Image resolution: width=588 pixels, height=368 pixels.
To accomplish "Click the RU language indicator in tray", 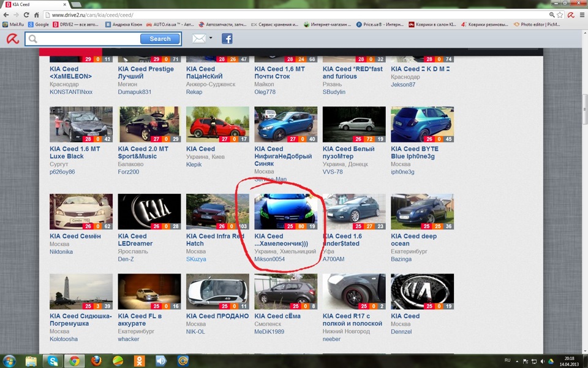I will coord(507,360).
